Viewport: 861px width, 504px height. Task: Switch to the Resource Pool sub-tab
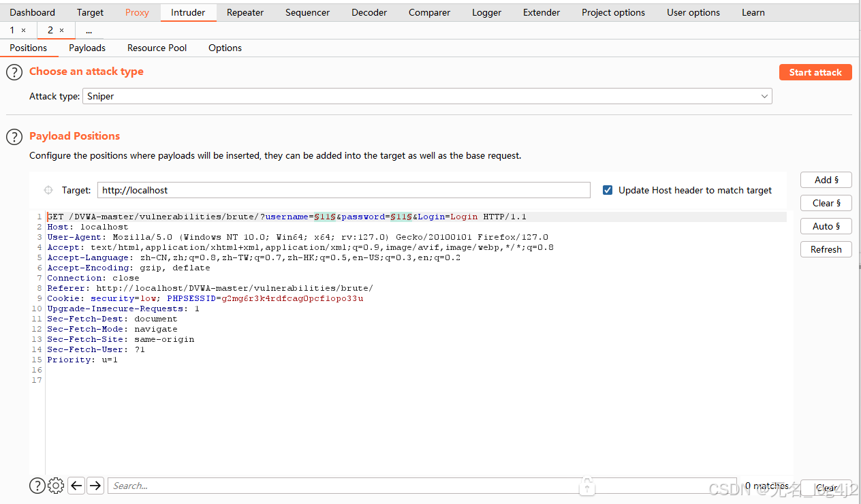tap(157, 48)
